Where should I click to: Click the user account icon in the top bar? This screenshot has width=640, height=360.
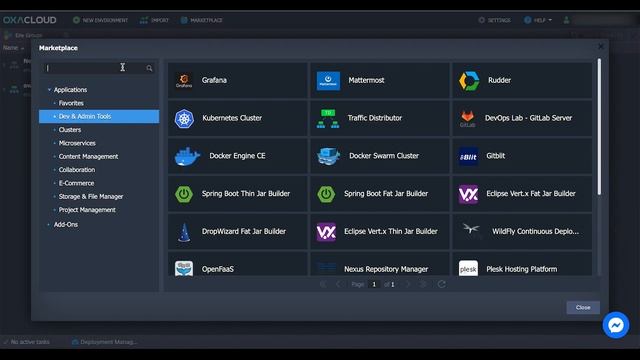click(x=566, y=20)
